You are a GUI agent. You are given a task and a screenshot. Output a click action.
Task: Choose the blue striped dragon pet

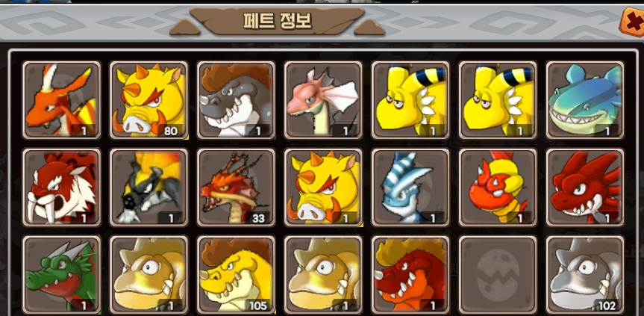coord(410,188)
